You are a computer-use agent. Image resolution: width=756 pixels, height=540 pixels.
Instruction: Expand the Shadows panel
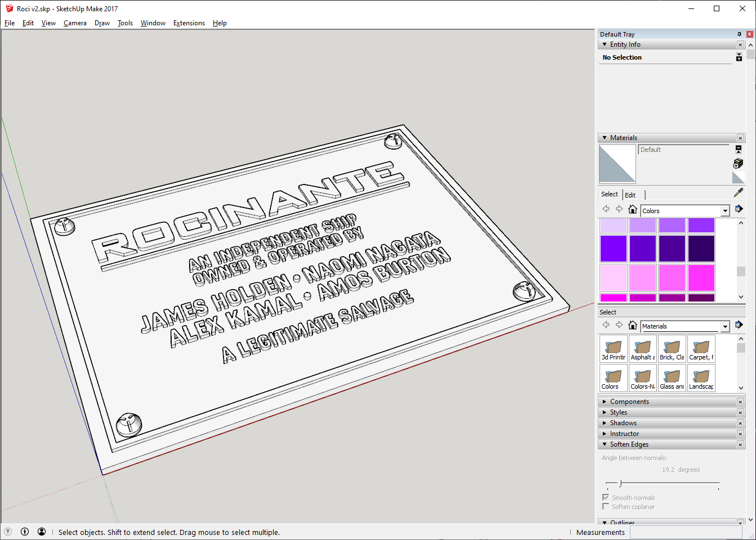pos(605,423)
